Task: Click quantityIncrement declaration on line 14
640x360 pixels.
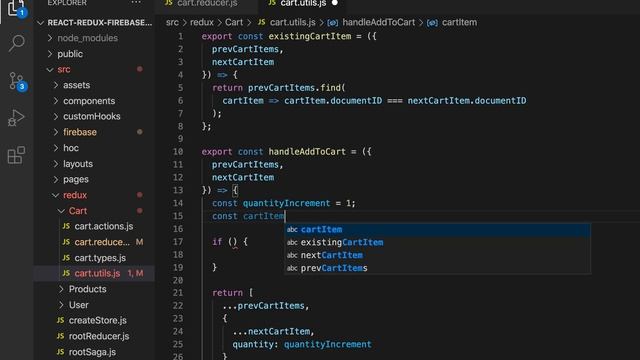Action: coord(286,203)
